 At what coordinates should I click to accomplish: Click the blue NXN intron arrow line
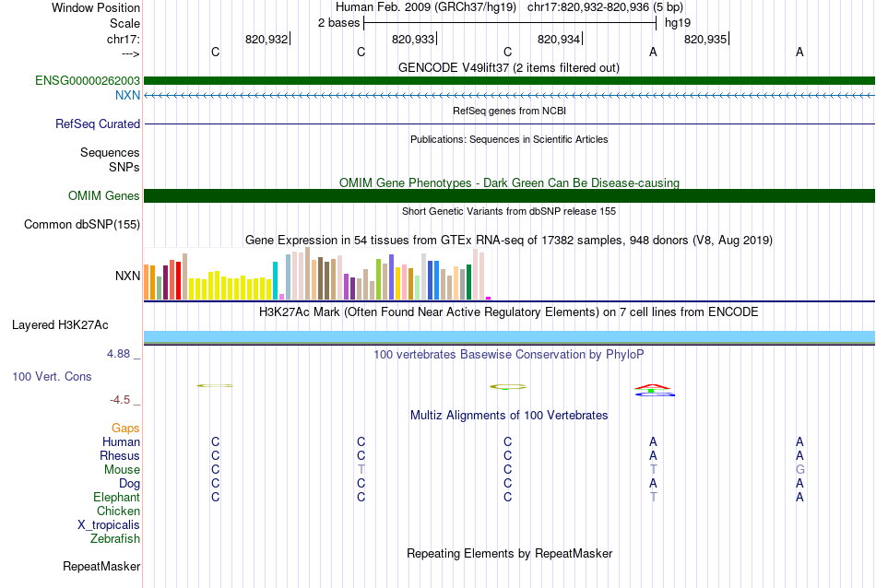click(510, 96)
